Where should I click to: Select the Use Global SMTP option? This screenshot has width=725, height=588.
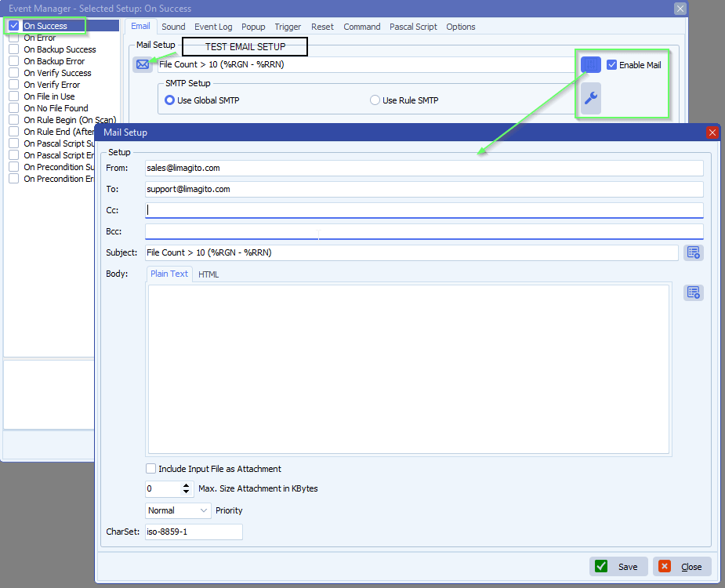tap(169, 100)
